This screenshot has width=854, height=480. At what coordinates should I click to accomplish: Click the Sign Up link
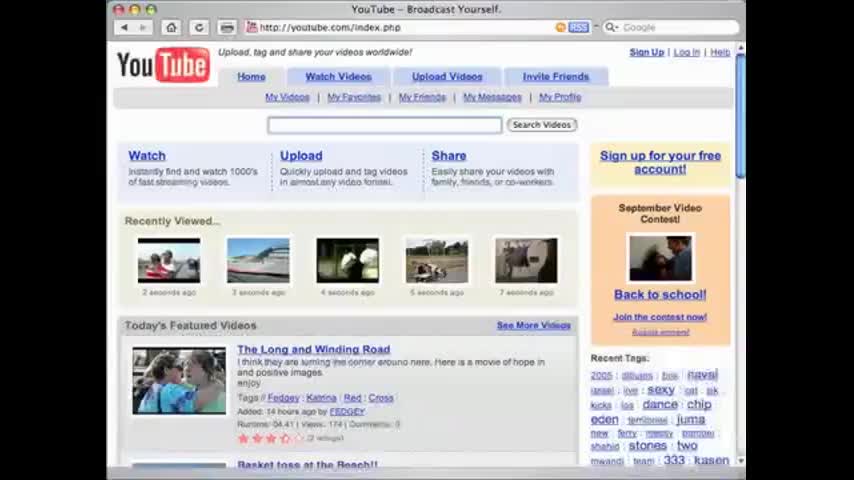(x=646, y=52)
